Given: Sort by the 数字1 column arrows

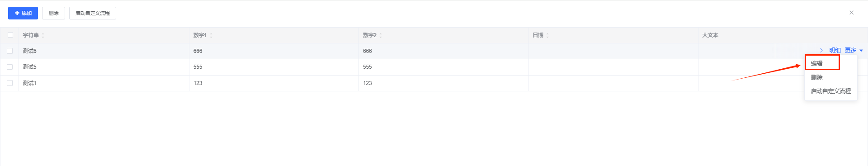Looking at the screenshot, I should [x=211, y=35].
